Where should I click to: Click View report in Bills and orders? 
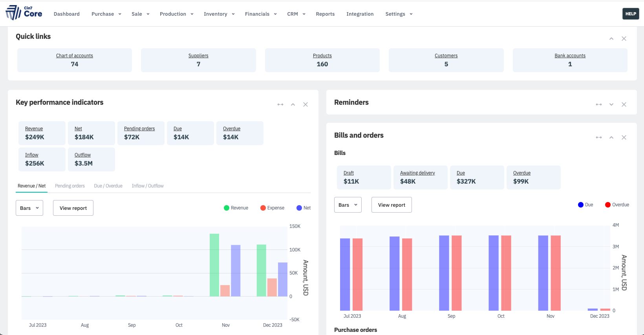(392, 205)
